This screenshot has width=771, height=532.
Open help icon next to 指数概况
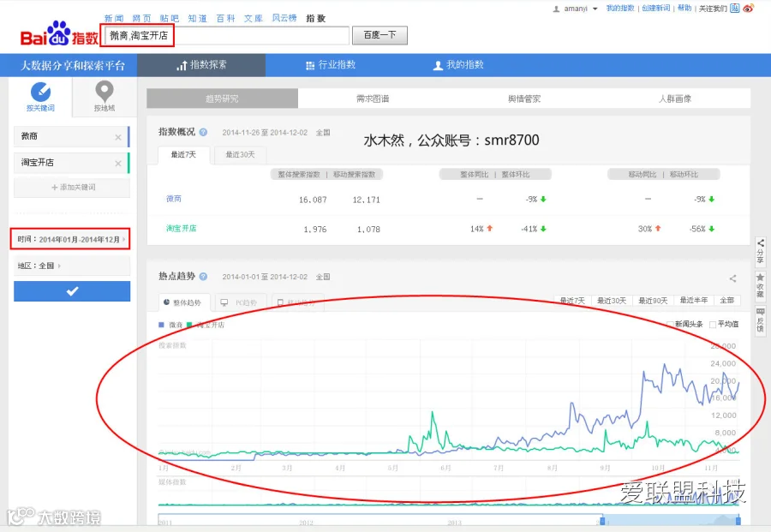(203, 132)
